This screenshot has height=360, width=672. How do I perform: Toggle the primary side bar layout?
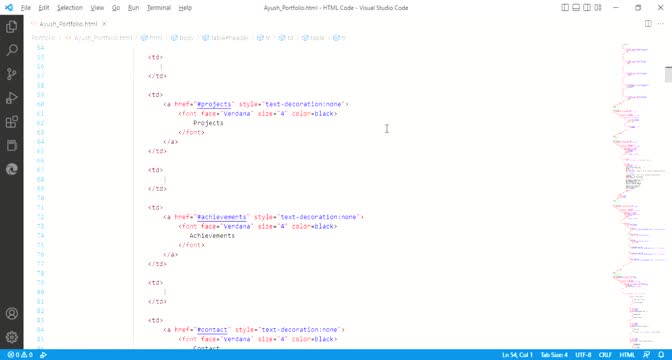click(x=565, y=8)
